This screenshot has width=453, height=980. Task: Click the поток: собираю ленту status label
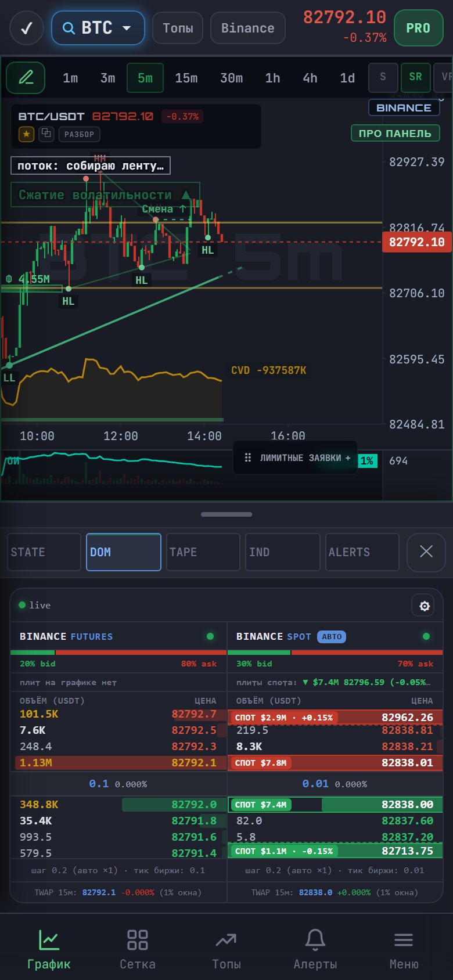pyautogui.click(x=91, y=165)
